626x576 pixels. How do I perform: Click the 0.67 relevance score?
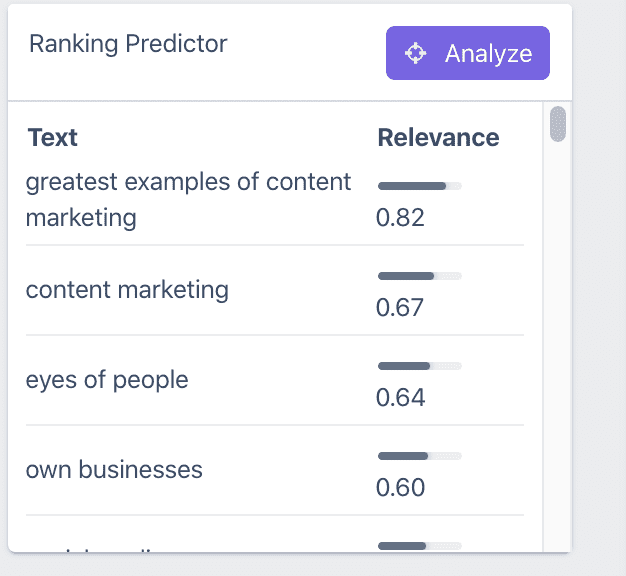(x=400, y=307)
